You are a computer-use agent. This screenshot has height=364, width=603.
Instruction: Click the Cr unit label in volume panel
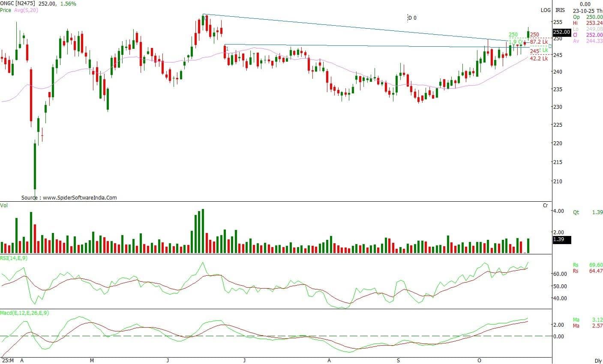(545, 206)
